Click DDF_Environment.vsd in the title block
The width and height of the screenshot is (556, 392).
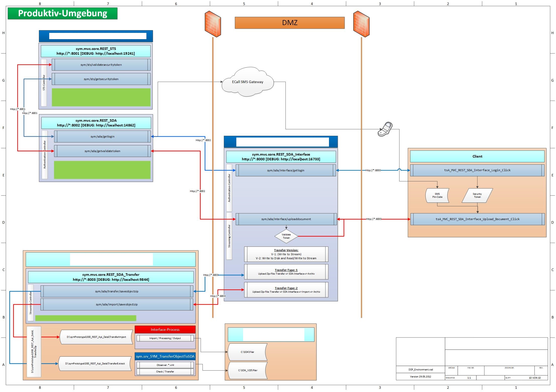(x=421, y=369)
